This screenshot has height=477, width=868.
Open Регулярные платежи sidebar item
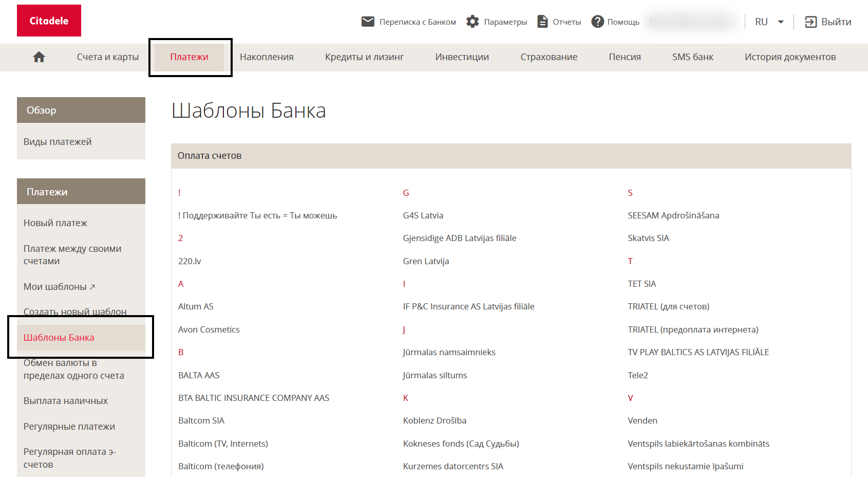[x=69, y=426]
